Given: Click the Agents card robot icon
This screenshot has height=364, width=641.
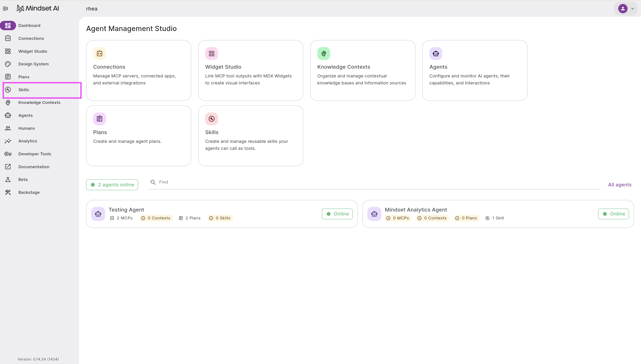Looking at the screenshot, I should pyautogui.click(x=436, y=54).
